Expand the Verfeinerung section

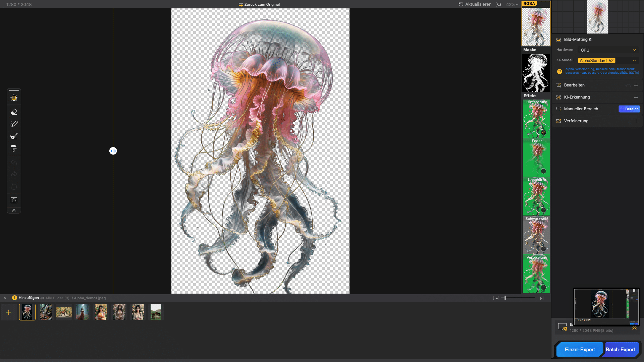[636, 121]
